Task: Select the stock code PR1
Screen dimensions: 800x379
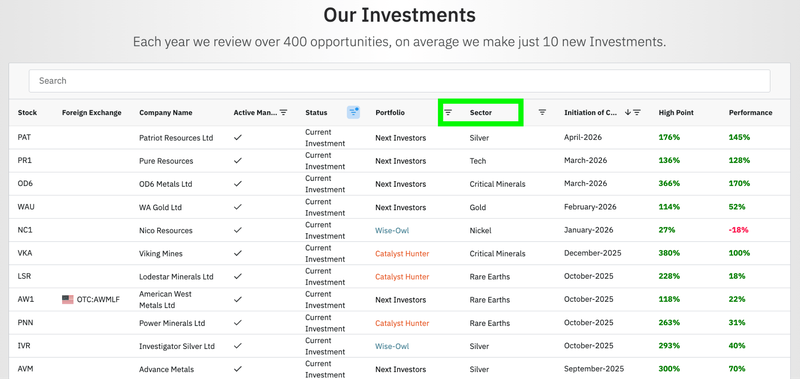Action: pos(24,161)
